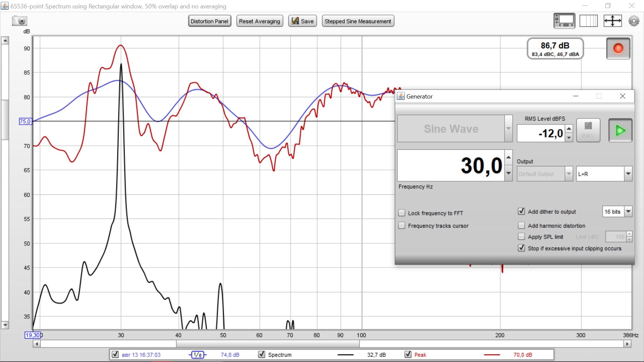Open the settings gear icon
The image size is (644, 362).
pos(634,21)
